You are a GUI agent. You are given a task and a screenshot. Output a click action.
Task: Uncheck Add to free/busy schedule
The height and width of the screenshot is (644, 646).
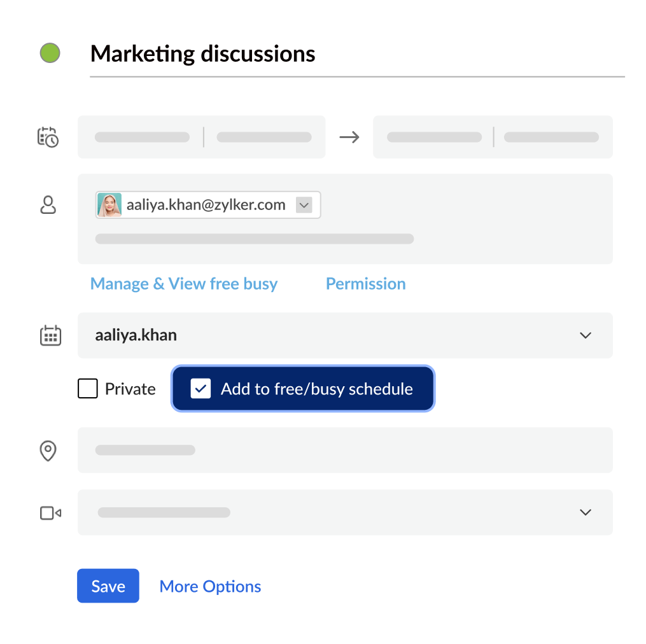(200, 388)
